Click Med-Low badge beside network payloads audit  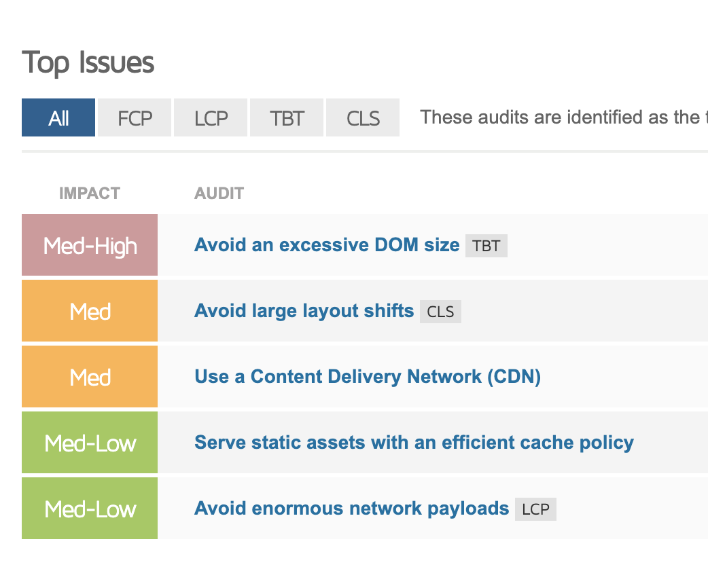coord(90,509)
